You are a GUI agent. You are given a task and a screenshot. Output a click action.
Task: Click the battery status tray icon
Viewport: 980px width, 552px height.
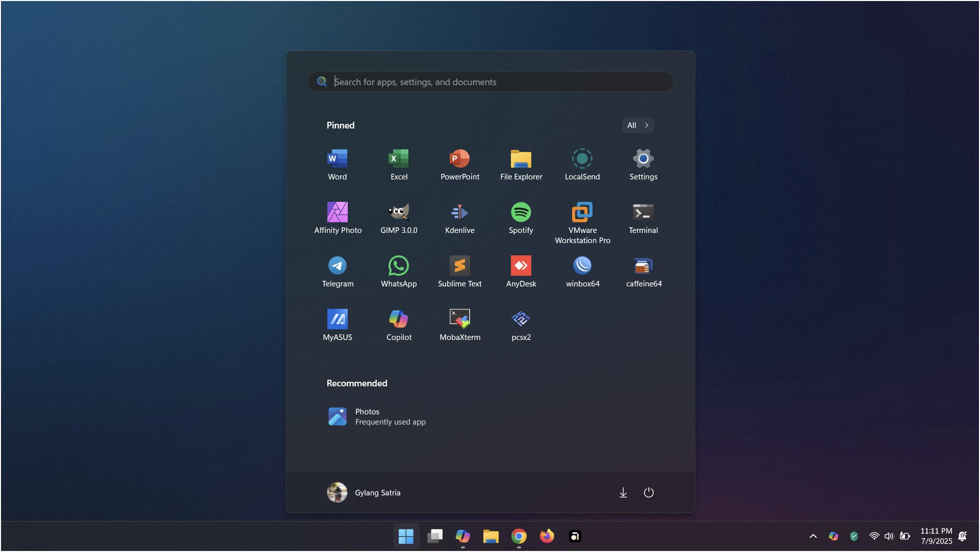click(905, 536)
